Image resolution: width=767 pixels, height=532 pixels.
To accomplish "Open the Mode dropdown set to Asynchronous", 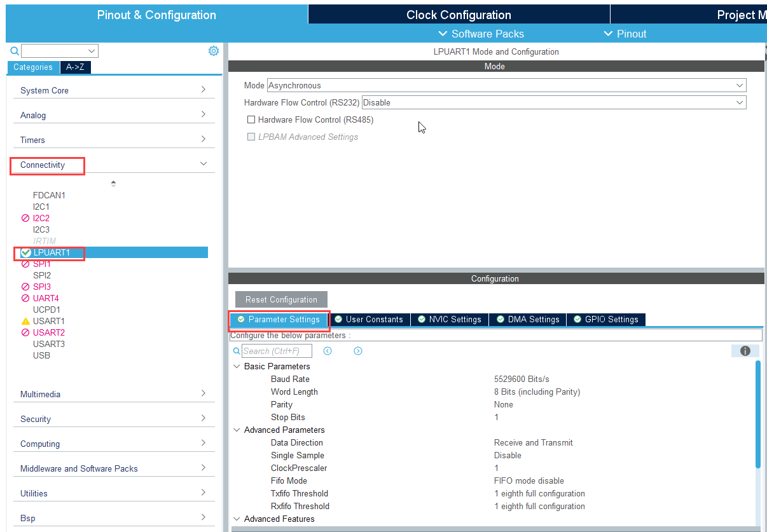I will tap(506, 85).
